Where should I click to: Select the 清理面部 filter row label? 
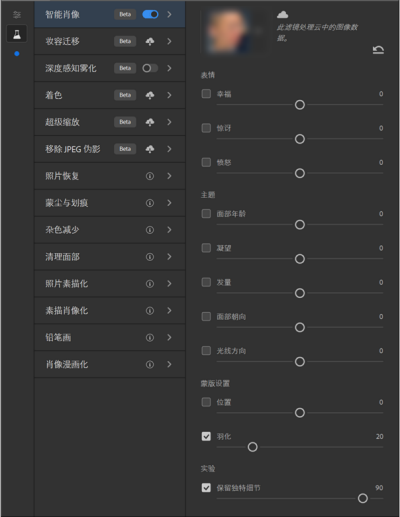[62, 257]
